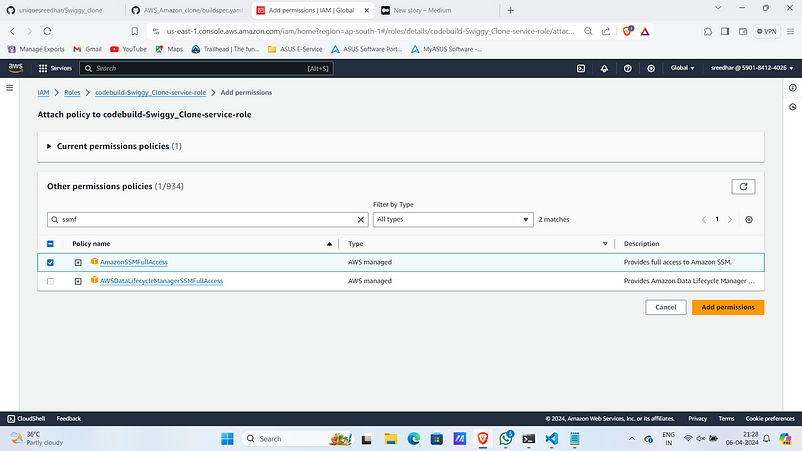Open the Services grid menu
The height and width of the screenshot is (451, 802).
(x=55, y=68)
